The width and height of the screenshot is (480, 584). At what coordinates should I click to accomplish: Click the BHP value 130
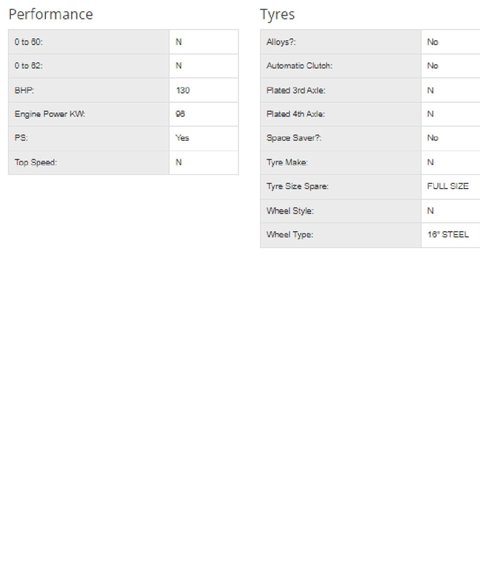click(x=183, y=90)
